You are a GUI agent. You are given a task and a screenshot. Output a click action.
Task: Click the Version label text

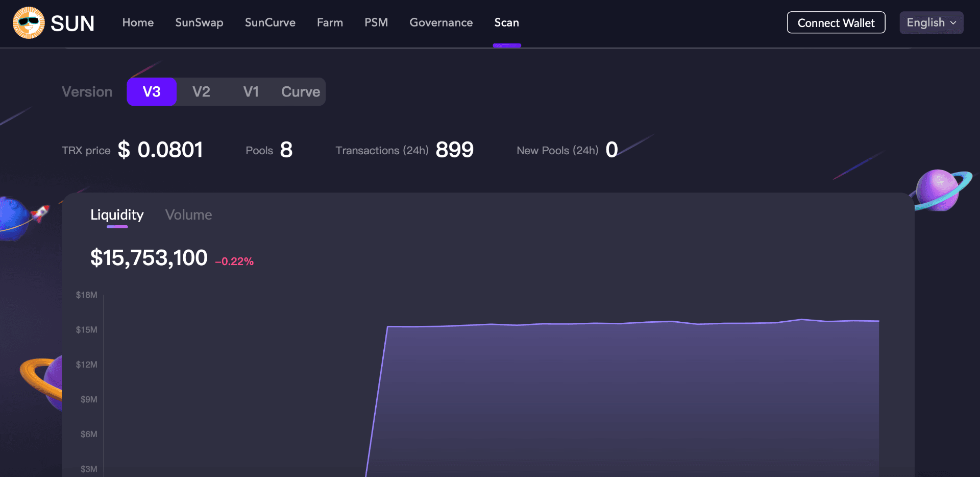(87, 92)
